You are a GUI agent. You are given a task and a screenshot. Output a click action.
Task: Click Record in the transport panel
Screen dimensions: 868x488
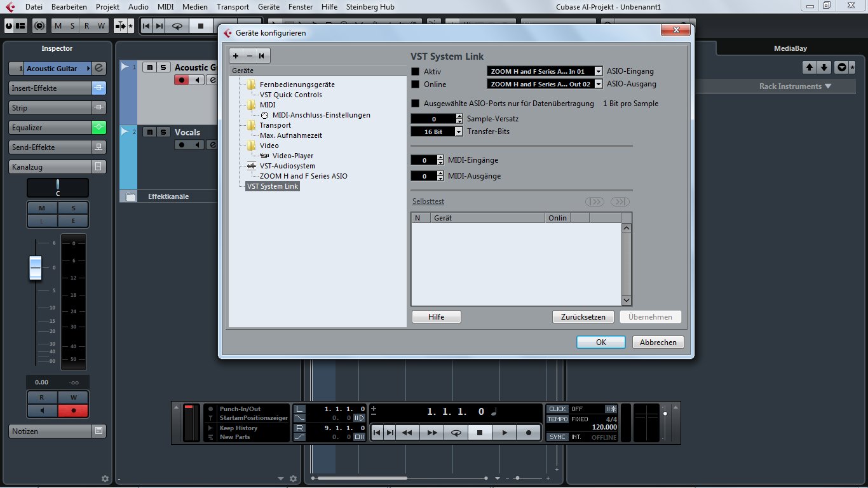click(528, 433)
